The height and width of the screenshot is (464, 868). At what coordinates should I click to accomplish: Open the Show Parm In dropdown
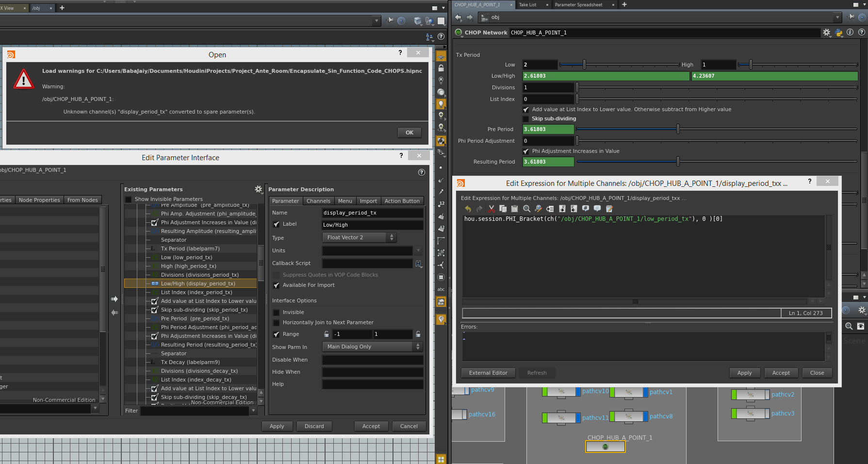pyautogui.click(x=372, y=347)
